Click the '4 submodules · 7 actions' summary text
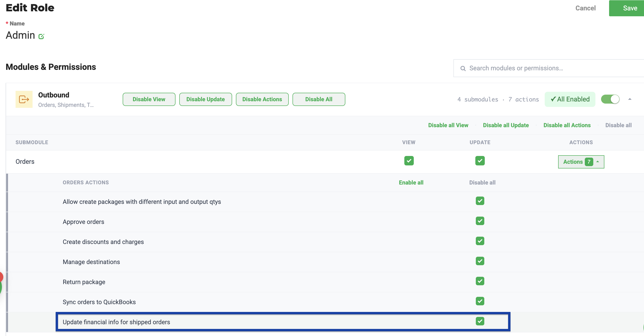Image resolution: width=644 pixels, height=336 pixels. click(498, 99)
